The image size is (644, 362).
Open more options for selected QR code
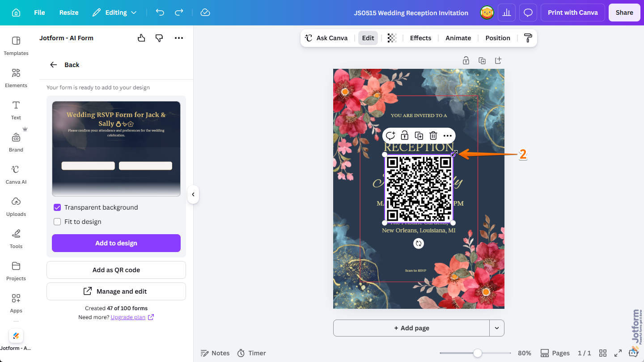click(x=448, y=135)
